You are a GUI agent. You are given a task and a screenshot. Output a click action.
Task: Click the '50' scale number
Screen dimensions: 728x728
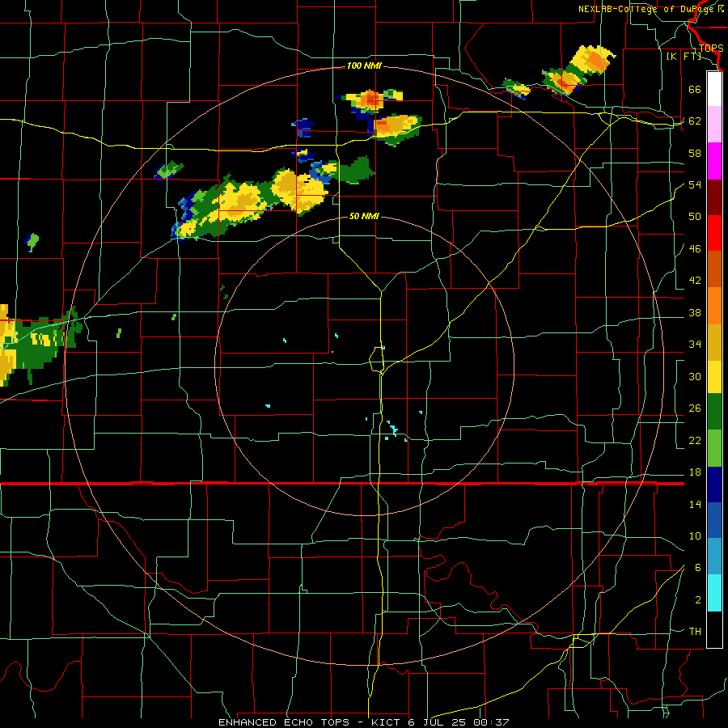(695, 217)
